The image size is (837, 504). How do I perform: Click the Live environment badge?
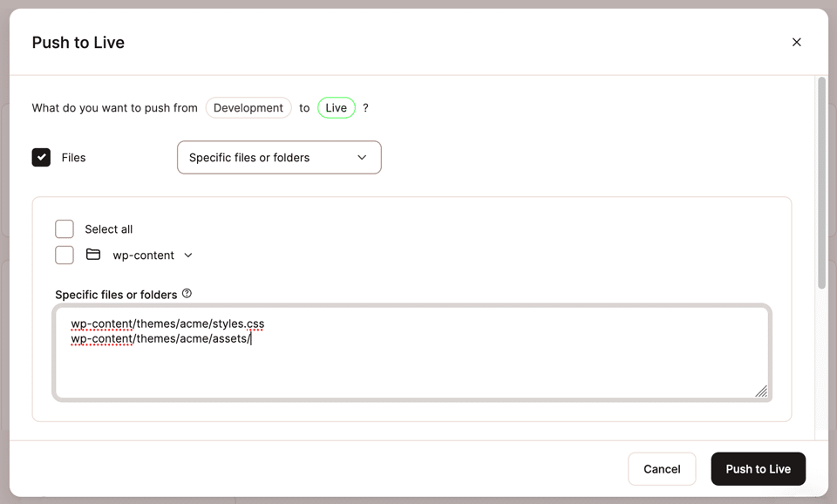[x=337, y=108]
